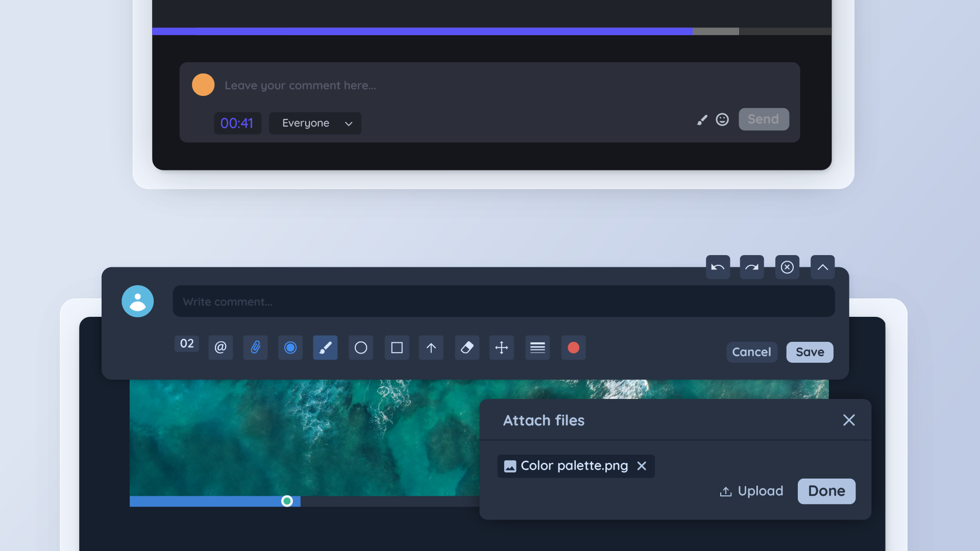Image resolution: width=980 pixels, height=551 pixels.
Task: Click the Write comment text field
Action: [x=503, y=302]
